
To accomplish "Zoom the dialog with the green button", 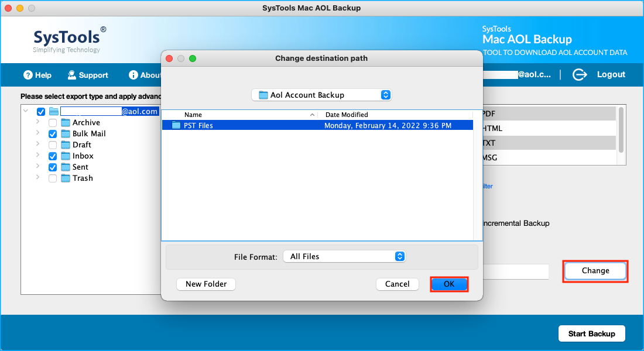I will click(x=193, y=58).
